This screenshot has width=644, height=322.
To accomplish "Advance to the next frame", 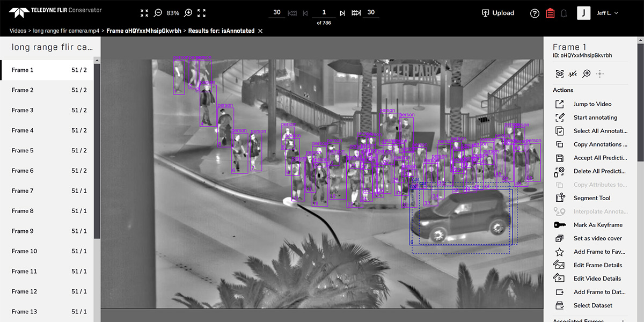I will pos(342,13).
